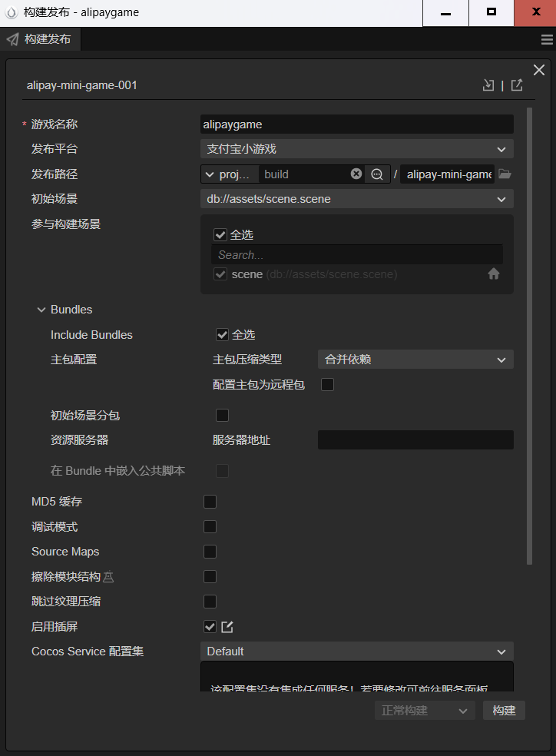Enable 跳过纹理压缩 checkbox
This screenshot has height=756, width=556.
click(210, 602)
